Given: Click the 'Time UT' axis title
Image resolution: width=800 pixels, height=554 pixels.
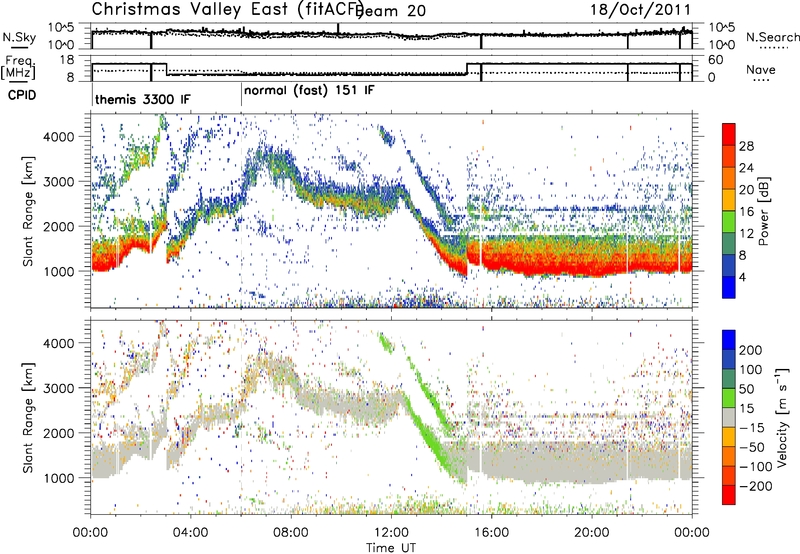Looking at the screenshot, I should tap(391, 548).
